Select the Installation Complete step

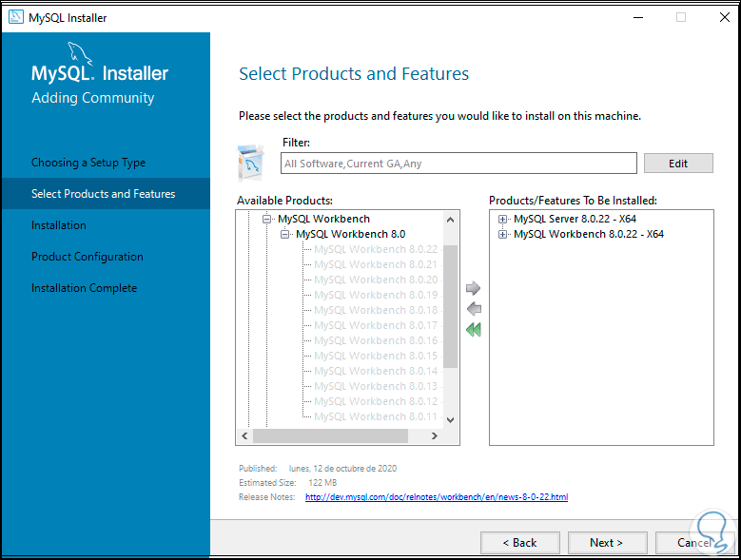pos(84,288)
